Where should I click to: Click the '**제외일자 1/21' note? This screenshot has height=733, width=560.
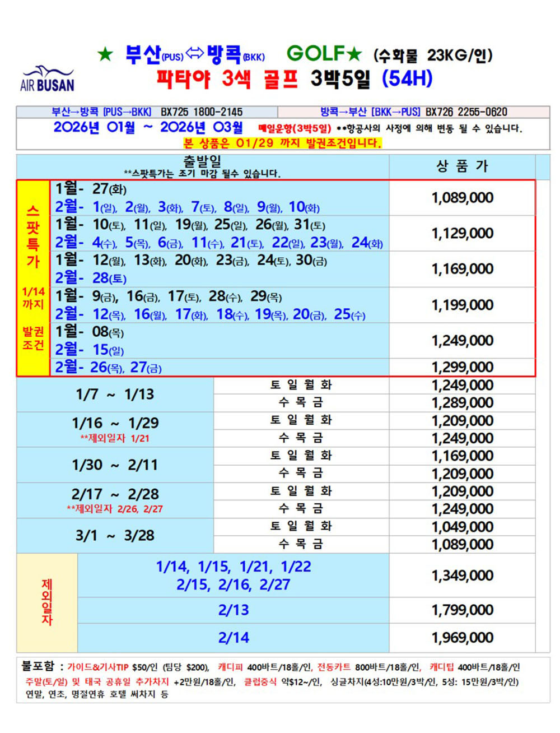115,438
